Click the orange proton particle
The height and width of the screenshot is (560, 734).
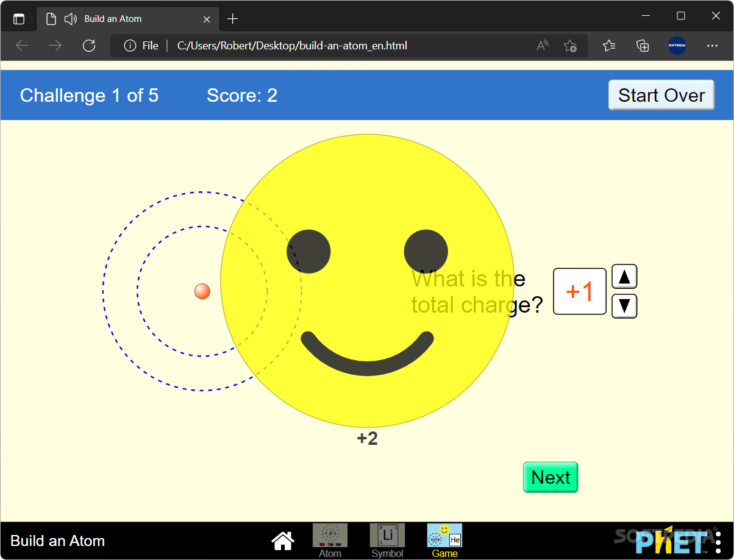click(202, 291)
